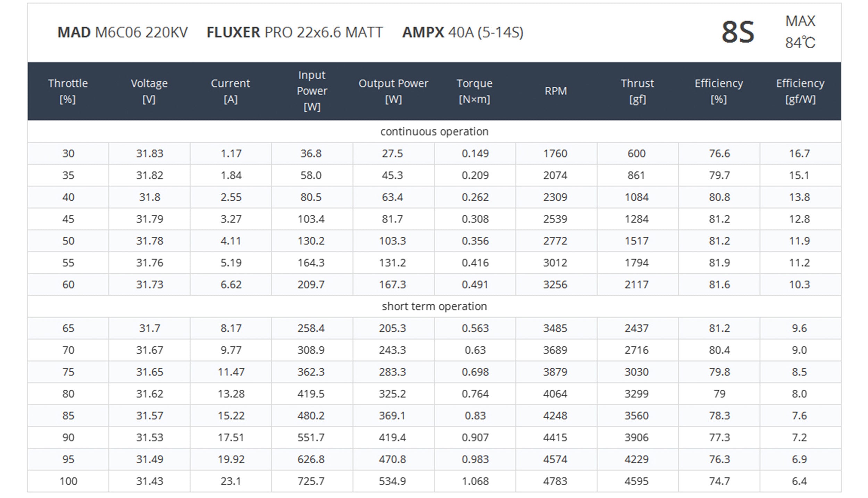Click the Efficiency [gf/W] column header

[x=800, y=91]
